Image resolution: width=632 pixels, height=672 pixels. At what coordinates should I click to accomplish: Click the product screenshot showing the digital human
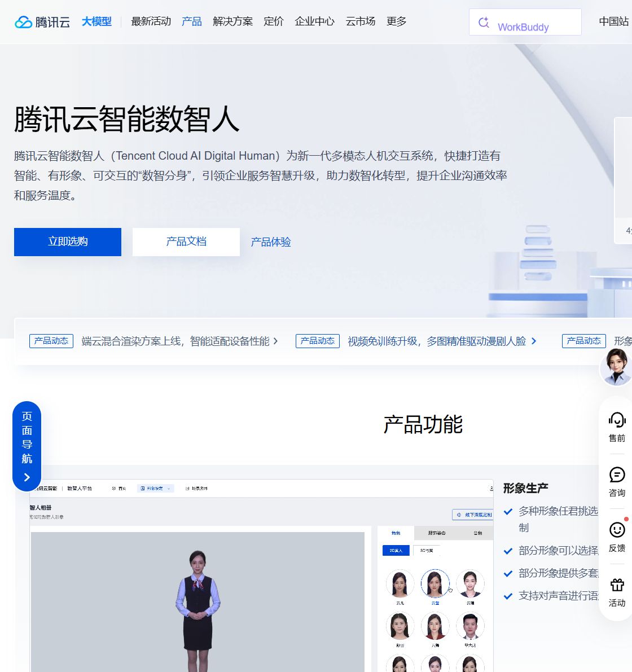[261, 576]
